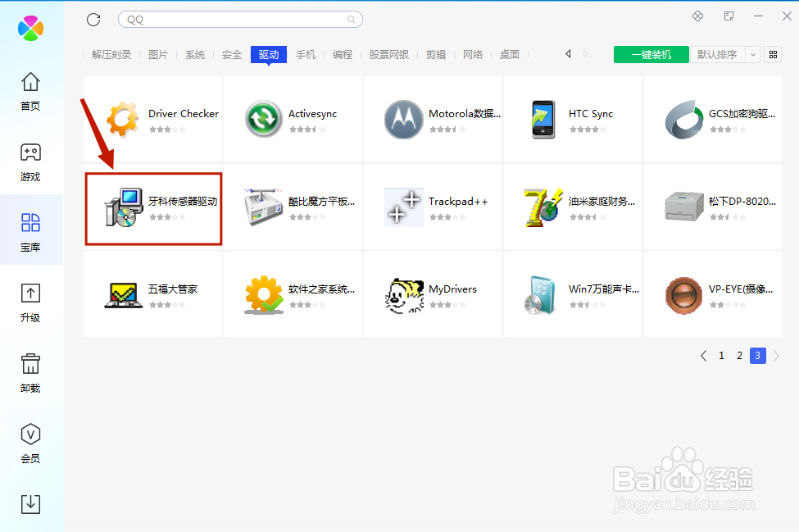Select current page 3
Screen dimensions: 799x532
[x=758, y=356]
